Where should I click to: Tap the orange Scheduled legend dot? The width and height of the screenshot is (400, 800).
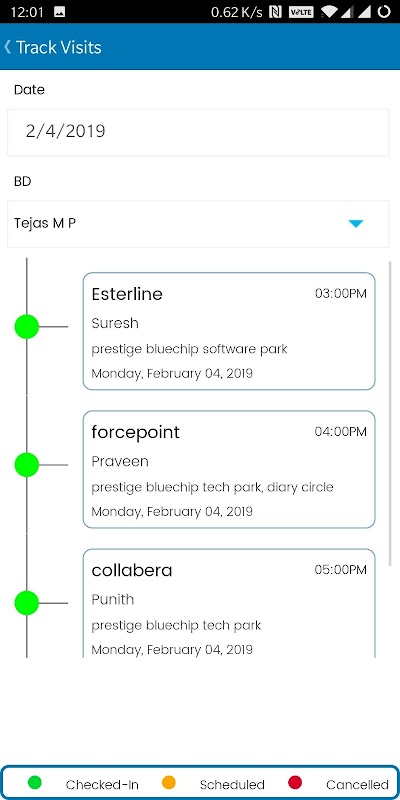pyautogui.click(x=168, y=782)
